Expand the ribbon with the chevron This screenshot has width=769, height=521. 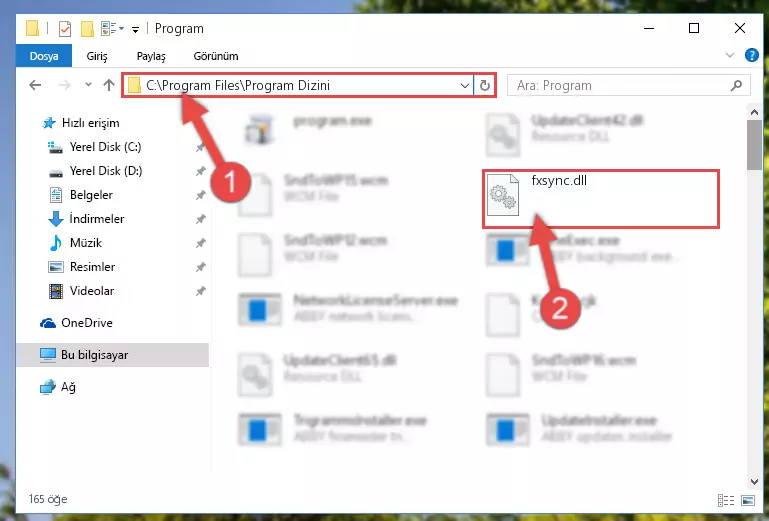(730, 55)
